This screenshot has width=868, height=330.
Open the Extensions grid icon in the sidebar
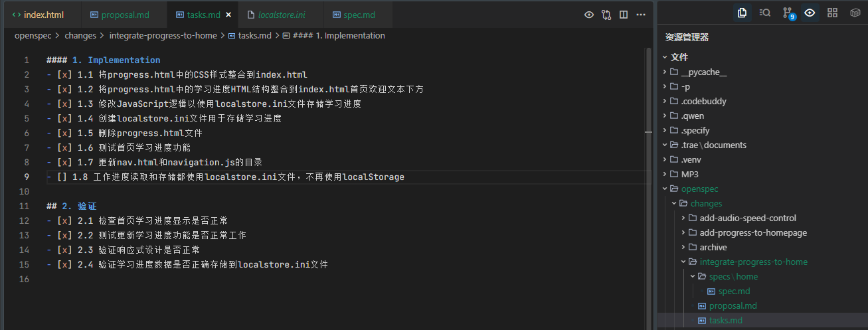[832, 13]
